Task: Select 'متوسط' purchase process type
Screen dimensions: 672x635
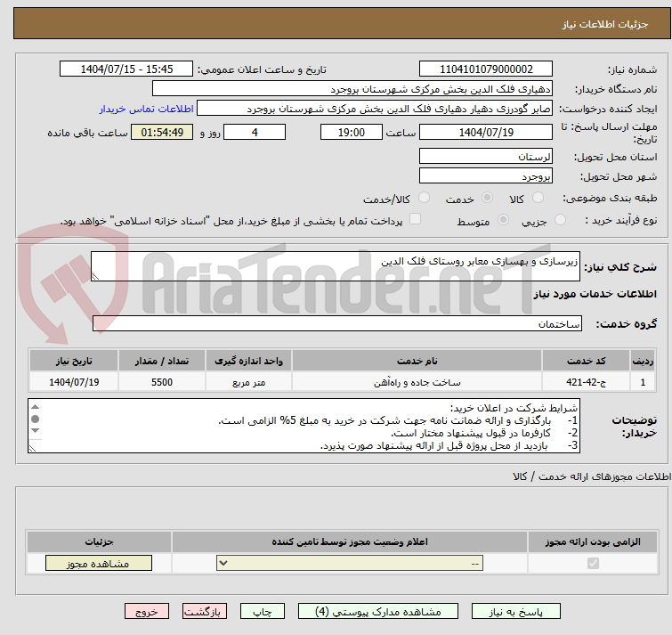Action: pyautogui.click(x=504, y=220)
